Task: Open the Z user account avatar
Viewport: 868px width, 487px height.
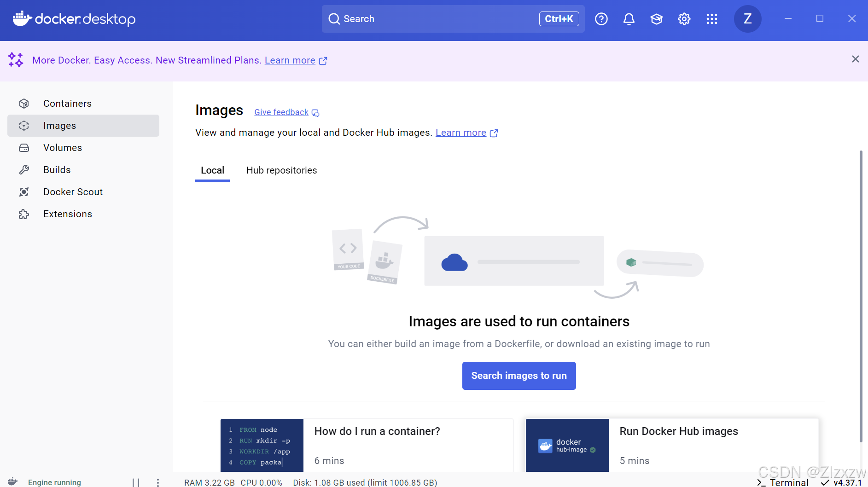Action: 748,19
